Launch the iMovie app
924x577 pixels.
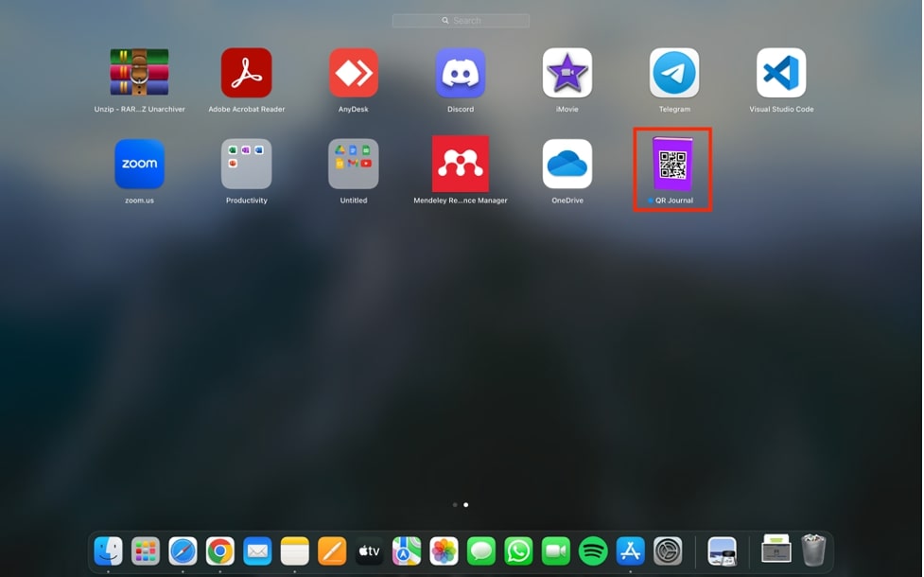tap(567, 74)
